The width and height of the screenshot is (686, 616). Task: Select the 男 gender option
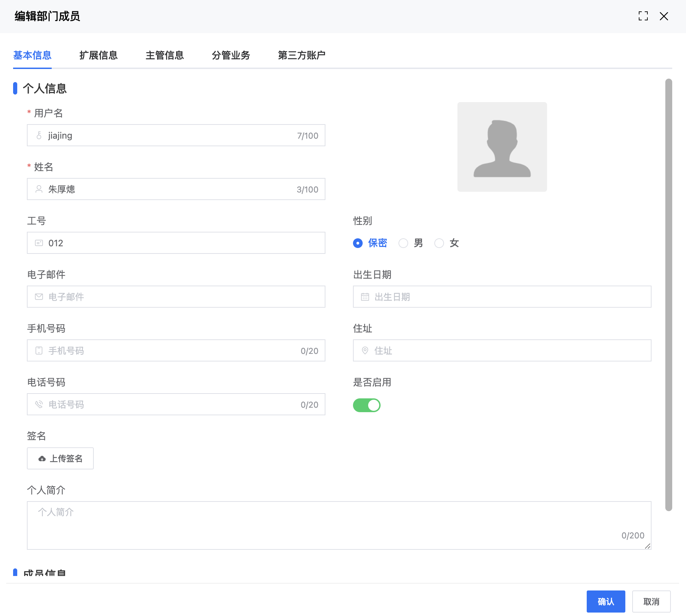[411, 243]
